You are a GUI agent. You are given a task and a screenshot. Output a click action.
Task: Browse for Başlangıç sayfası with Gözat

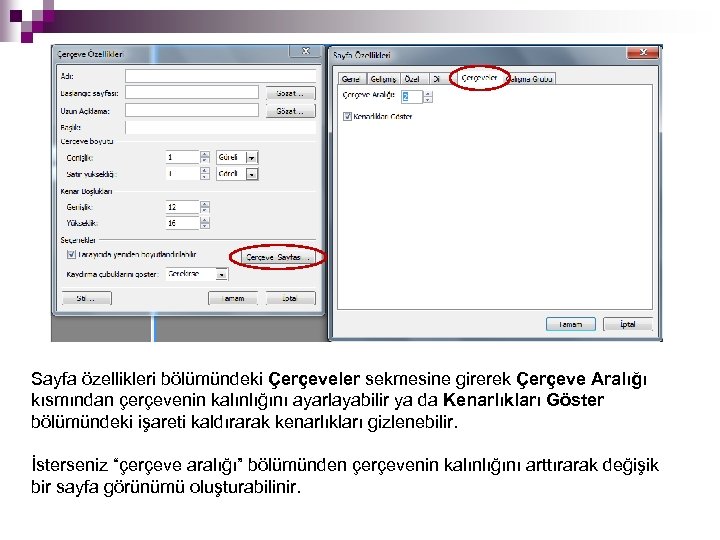click(x=291, y=93)
